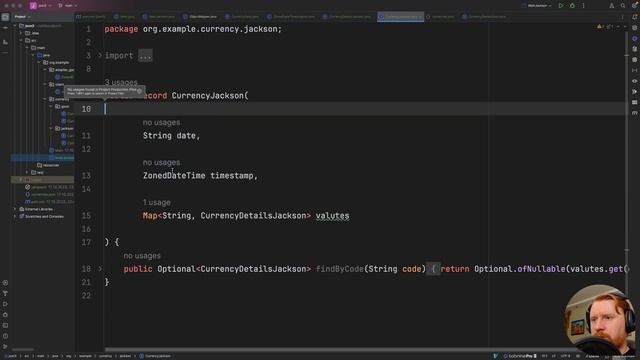The width and height of the screenshot is (640, 360).
Task: Click 'String date,' on line 11
Action: tap(171, 136)
